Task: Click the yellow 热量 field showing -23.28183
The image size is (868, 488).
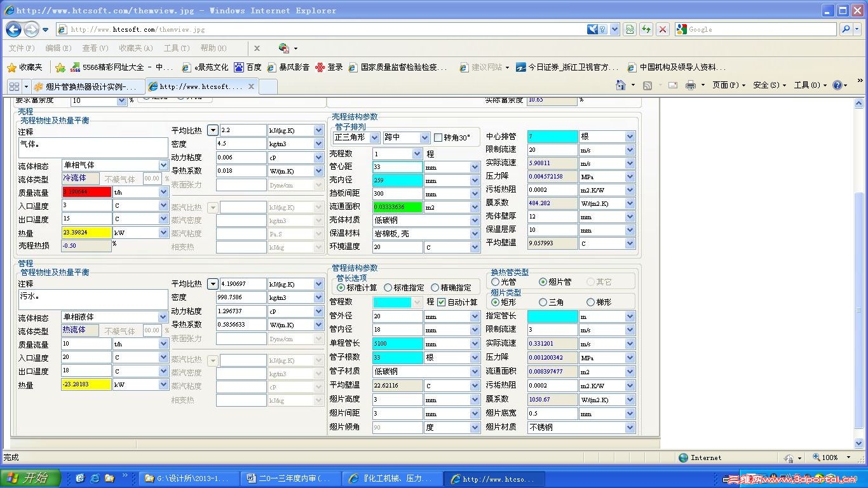Action: pos(86,384)
